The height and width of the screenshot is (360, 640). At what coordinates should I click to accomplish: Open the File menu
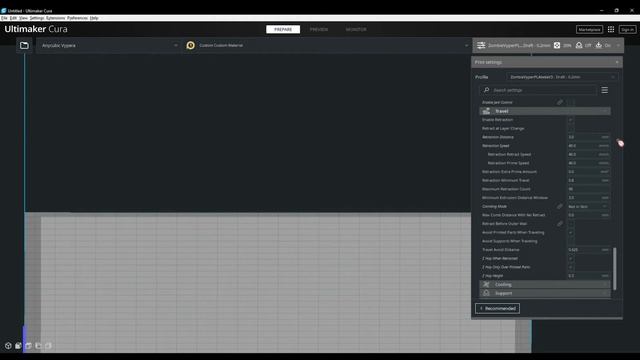click(4, 18)
